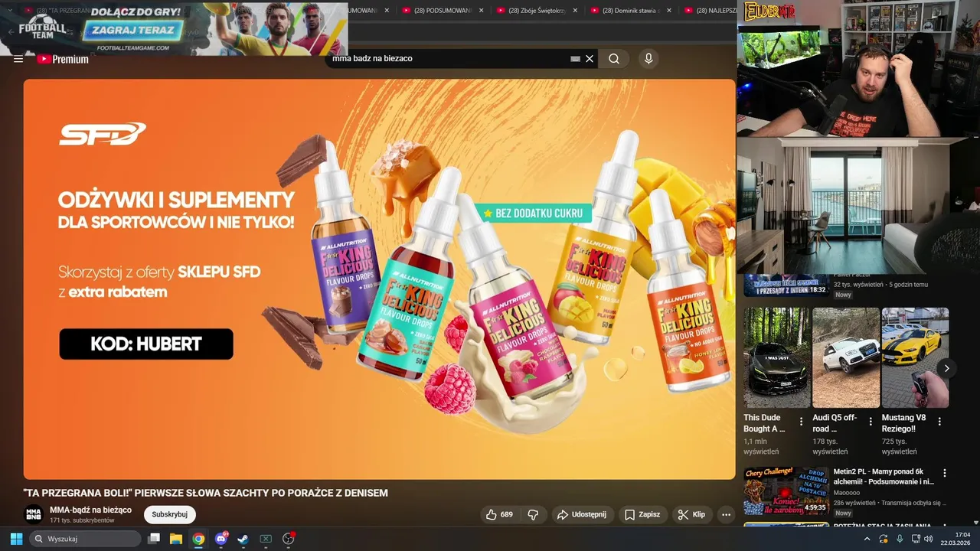Close the Zbóje Świętokrzy tab
This screenshot has height=551, width=980.
pos(576,11)
